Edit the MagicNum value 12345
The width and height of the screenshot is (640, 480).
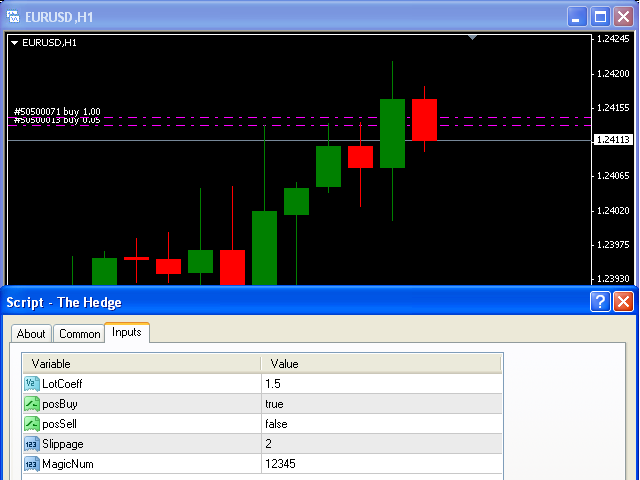point(380,464)
